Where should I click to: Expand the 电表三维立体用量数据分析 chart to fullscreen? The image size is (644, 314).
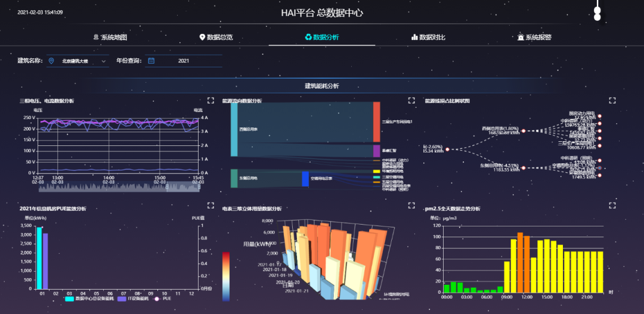pos(411,205)
